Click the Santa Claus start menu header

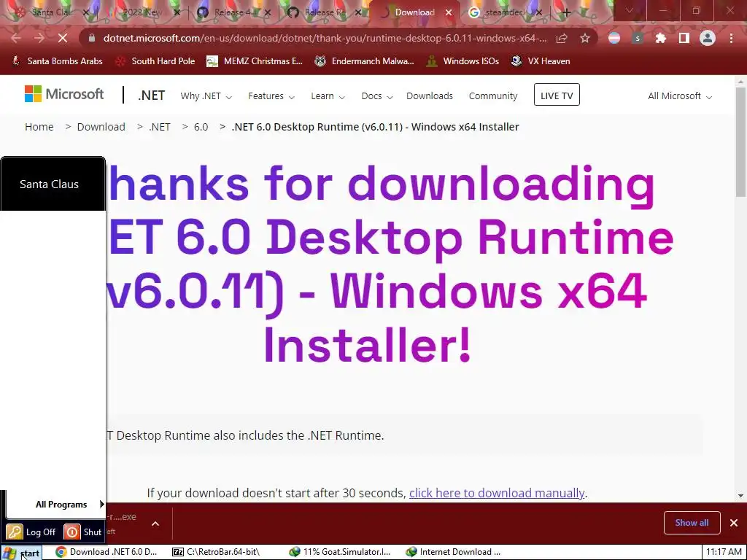point(53,184)
